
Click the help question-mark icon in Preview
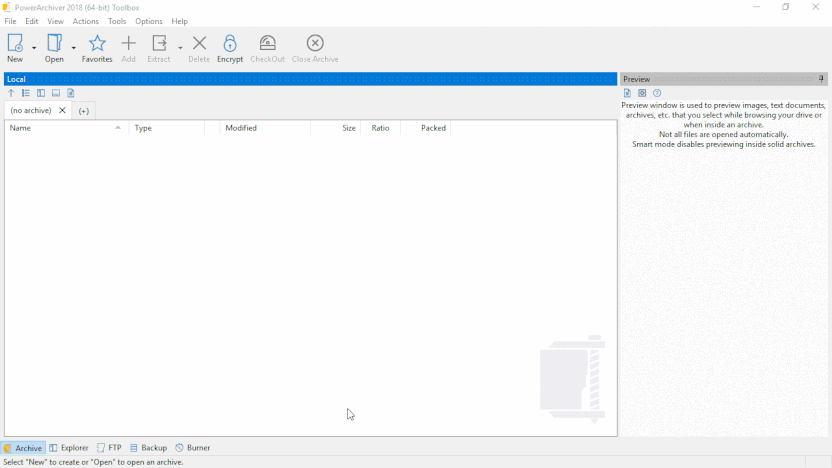point(657,93)
